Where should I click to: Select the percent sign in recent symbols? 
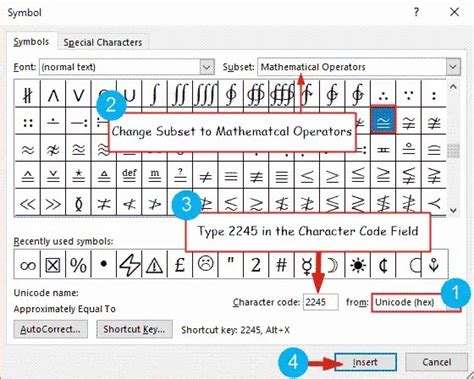[x=78, y=265]
